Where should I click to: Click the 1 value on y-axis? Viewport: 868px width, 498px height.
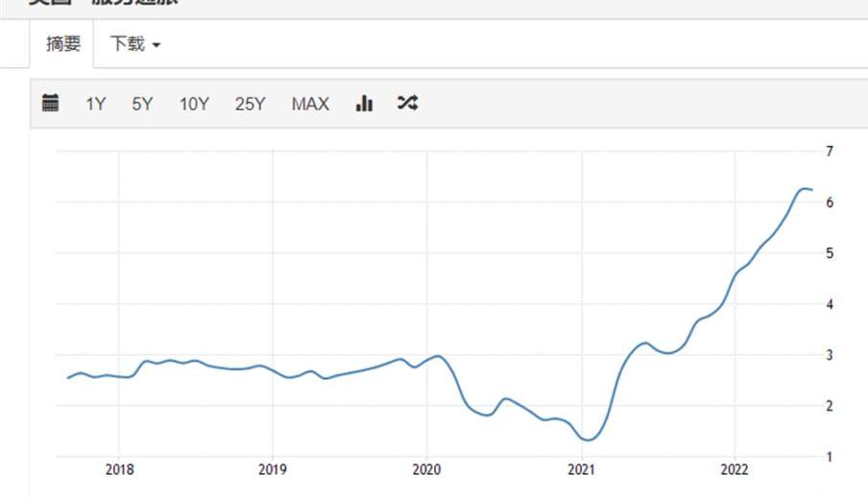point(829,457)
